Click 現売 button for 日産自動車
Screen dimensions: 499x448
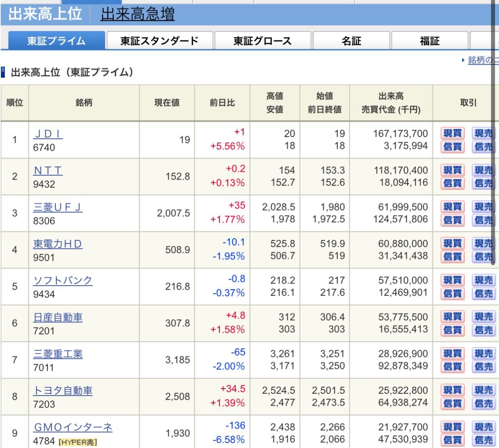[483, 317]
